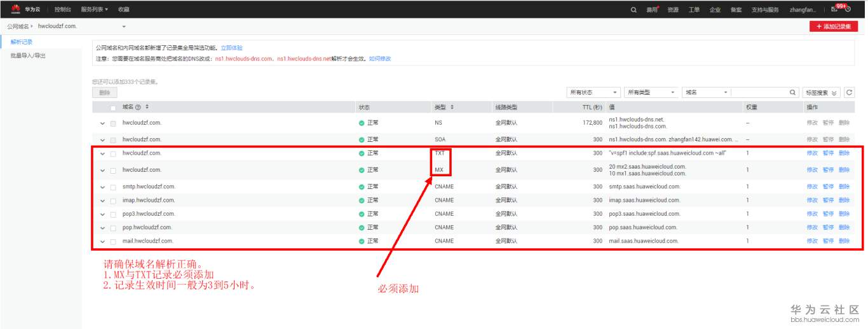
Task: Expand the SOA record row chevron
Action: 102,139
